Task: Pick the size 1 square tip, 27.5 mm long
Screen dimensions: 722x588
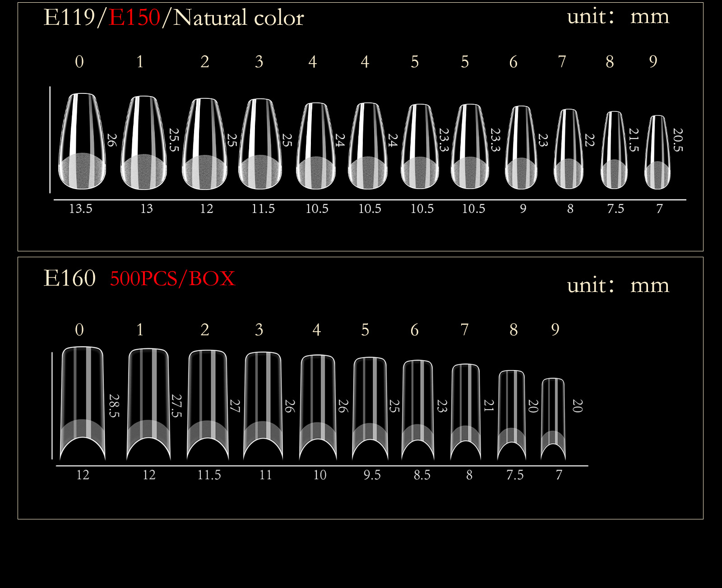Action: (148, 404)
